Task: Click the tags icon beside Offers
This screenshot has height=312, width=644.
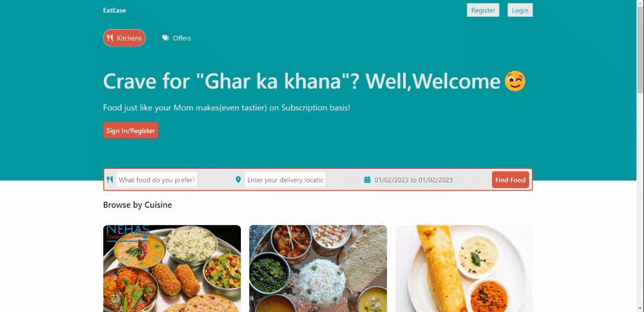Action: [x=166, y=38]
